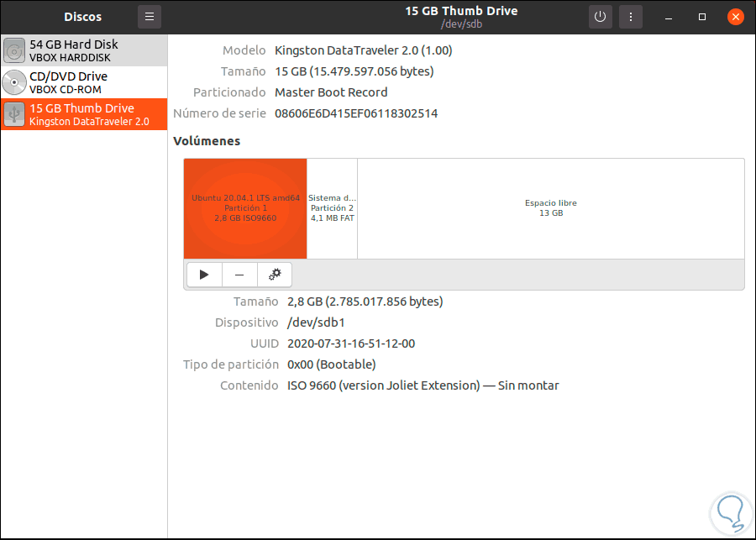
Task: Mount the selected partition with play button
Action: click(204, 275)
